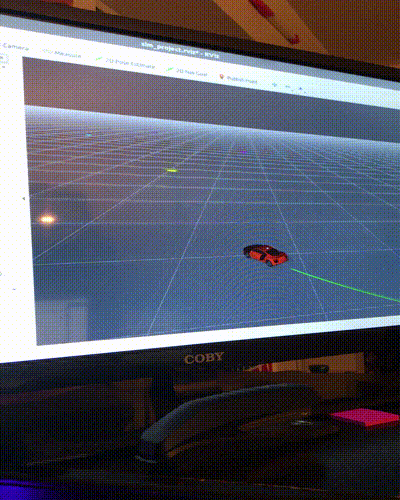Select the 2D Pose Estimate tool
The height and width of the screenshot is (500, 400).
point(126,62)
